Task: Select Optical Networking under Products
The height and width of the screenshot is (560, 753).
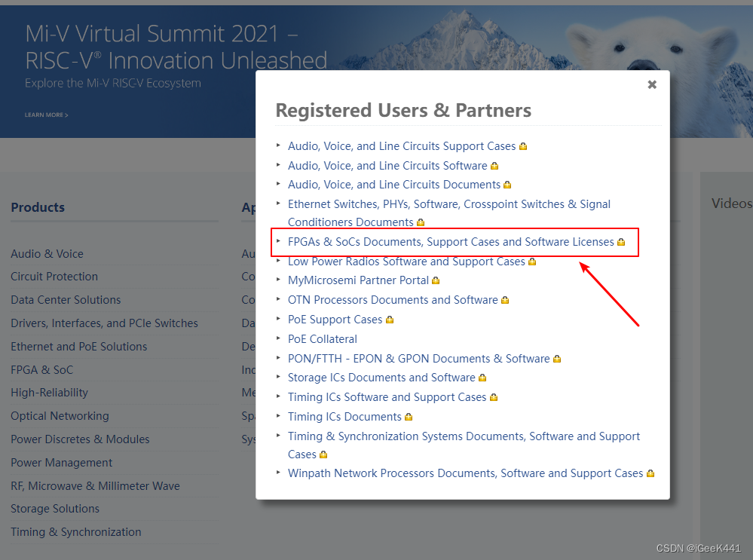Action: click(x=60, y=416)
